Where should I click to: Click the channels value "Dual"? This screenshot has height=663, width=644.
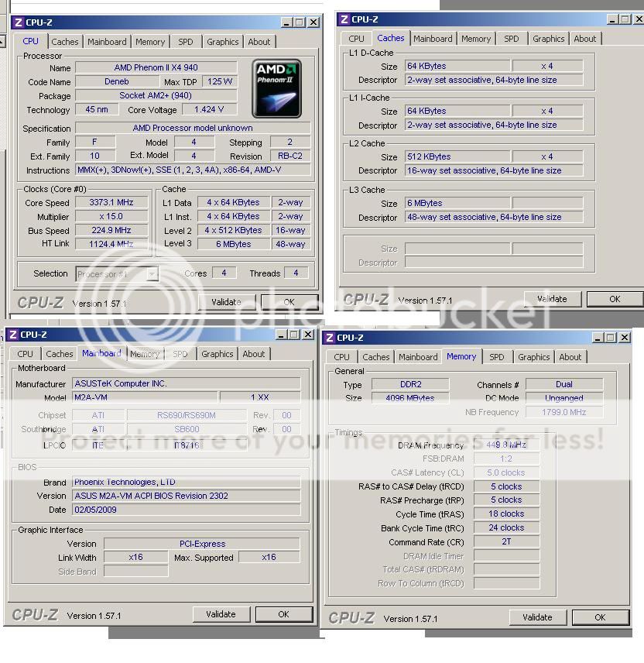click(x=564, y=384)
